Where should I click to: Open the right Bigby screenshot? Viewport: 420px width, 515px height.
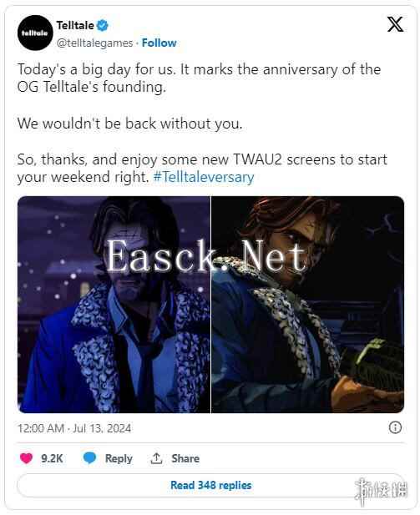[x=307, y=305]
